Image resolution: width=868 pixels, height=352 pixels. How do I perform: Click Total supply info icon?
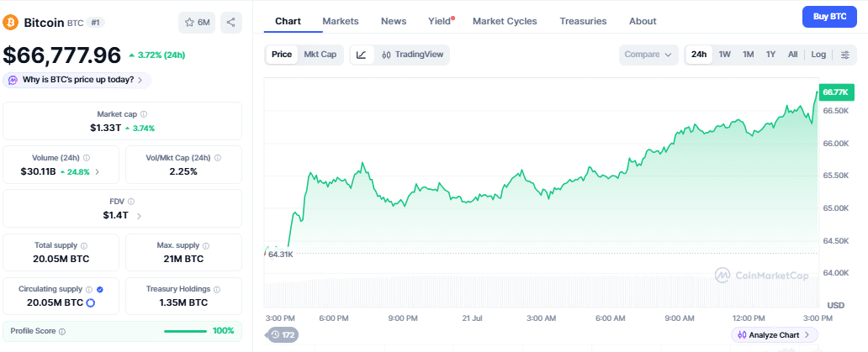[83, 245]
